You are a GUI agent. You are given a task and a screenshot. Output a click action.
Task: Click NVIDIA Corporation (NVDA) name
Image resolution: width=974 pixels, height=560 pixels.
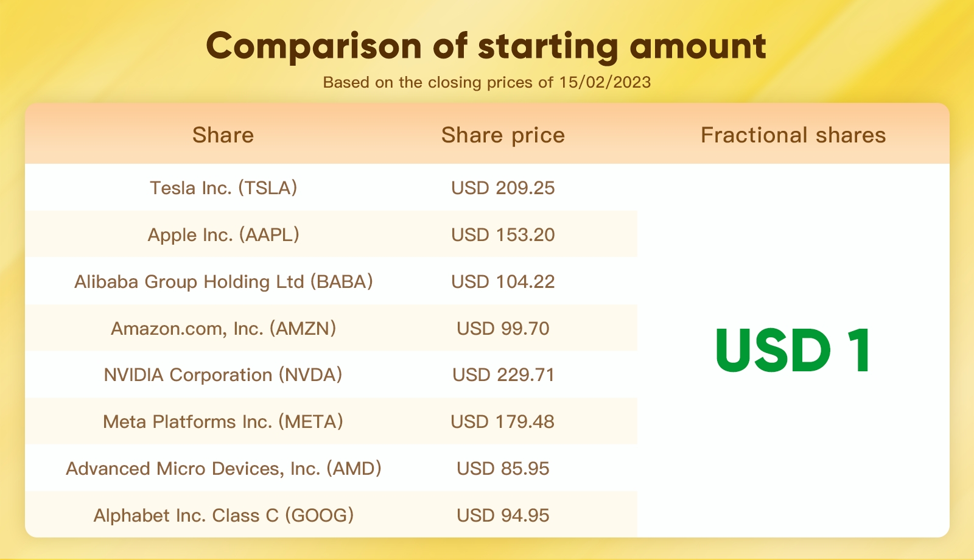pyautogui.click(x=223, y=374)
